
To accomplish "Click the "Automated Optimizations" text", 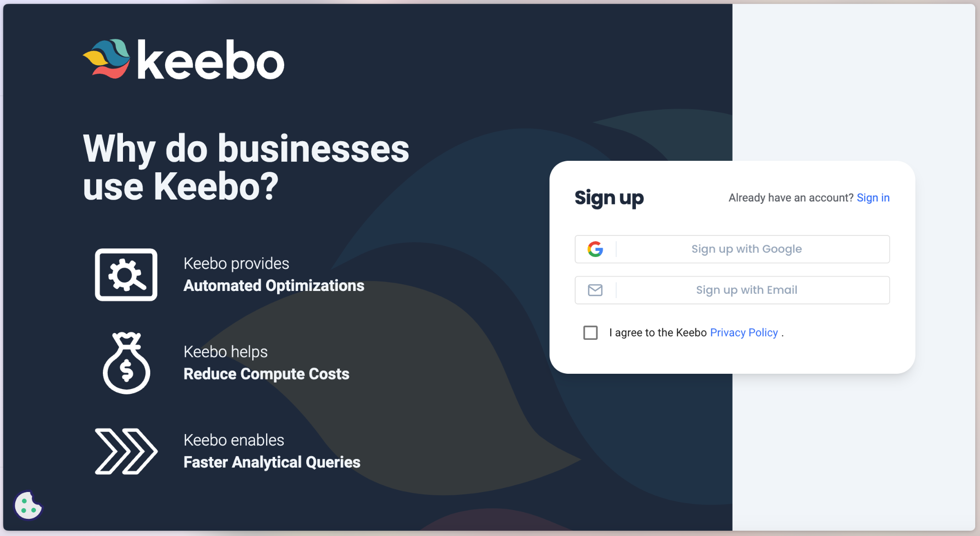I will pyautogui.click(x=274, y=286).
